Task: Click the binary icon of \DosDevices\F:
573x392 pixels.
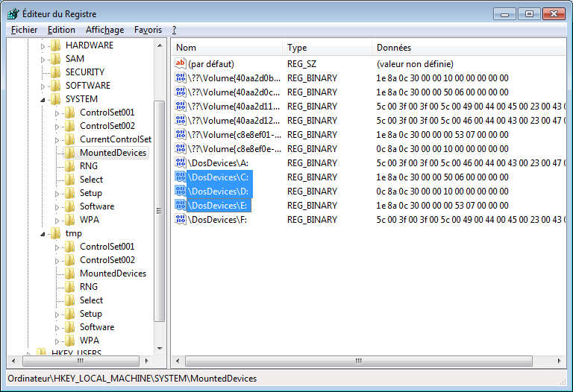Action: tap(181, 220)
